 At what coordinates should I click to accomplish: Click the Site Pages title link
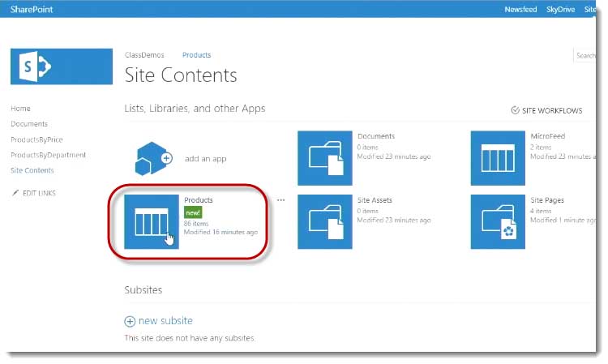click(x=547, y=200)
